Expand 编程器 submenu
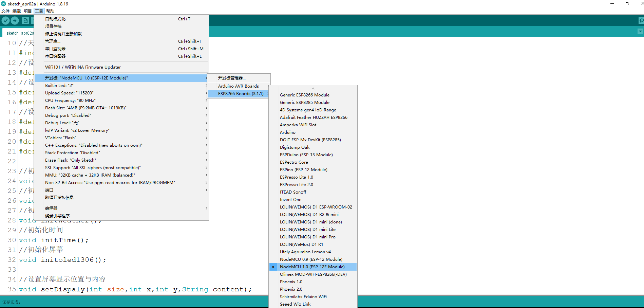 click(x=121, y=209)
